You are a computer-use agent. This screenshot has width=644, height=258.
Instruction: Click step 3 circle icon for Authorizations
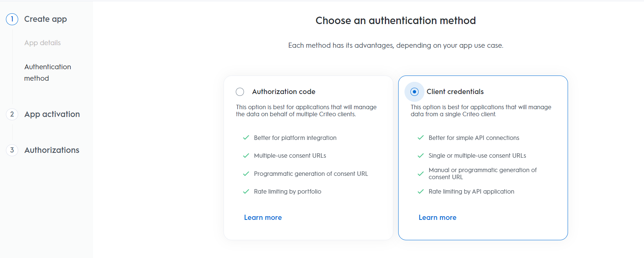[x=12, y=150]
